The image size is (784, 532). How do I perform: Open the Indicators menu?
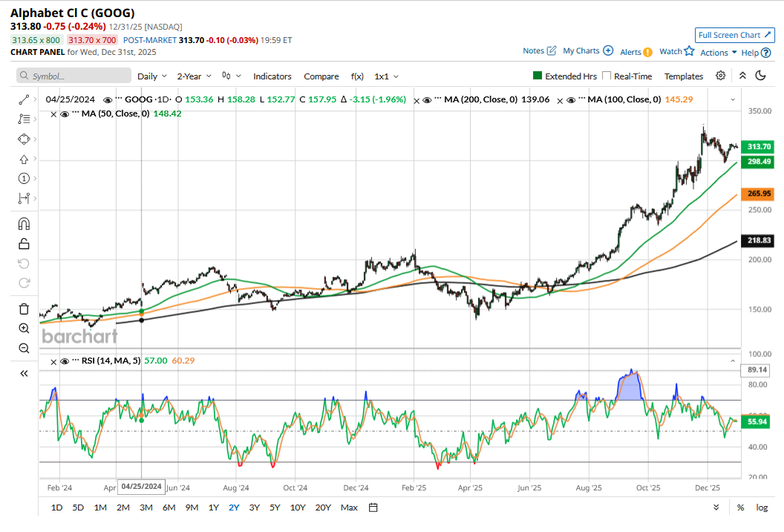point(272,76)
